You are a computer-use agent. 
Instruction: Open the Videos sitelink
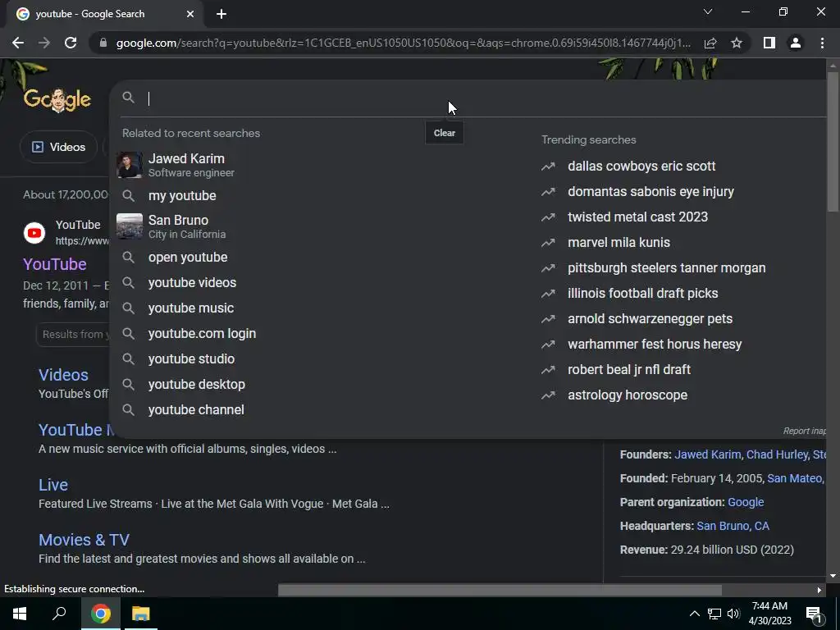click(x=63, y=375)
